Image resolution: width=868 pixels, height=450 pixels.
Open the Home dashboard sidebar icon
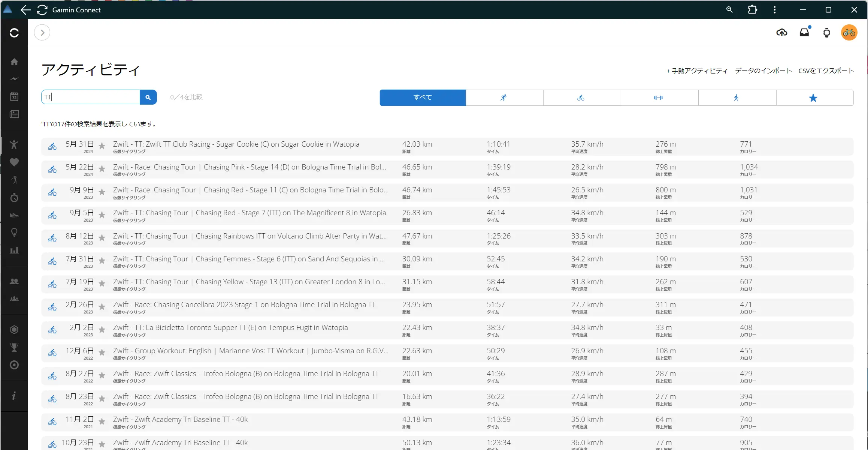14,61
